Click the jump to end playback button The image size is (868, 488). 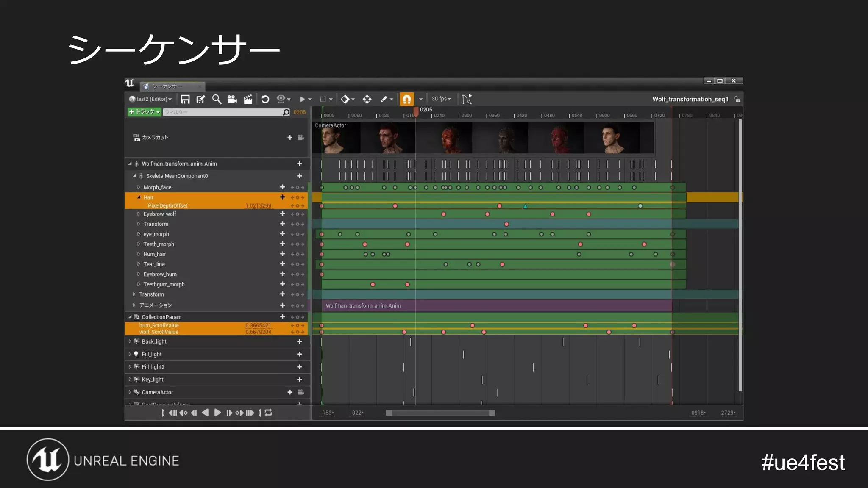coord(250,413)
